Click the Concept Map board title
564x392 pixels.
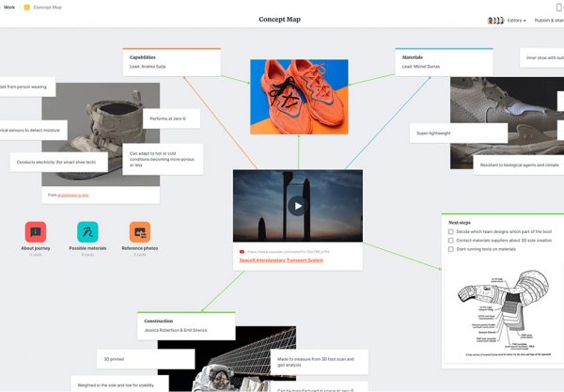pyautogui.click(x=279, y=20)
